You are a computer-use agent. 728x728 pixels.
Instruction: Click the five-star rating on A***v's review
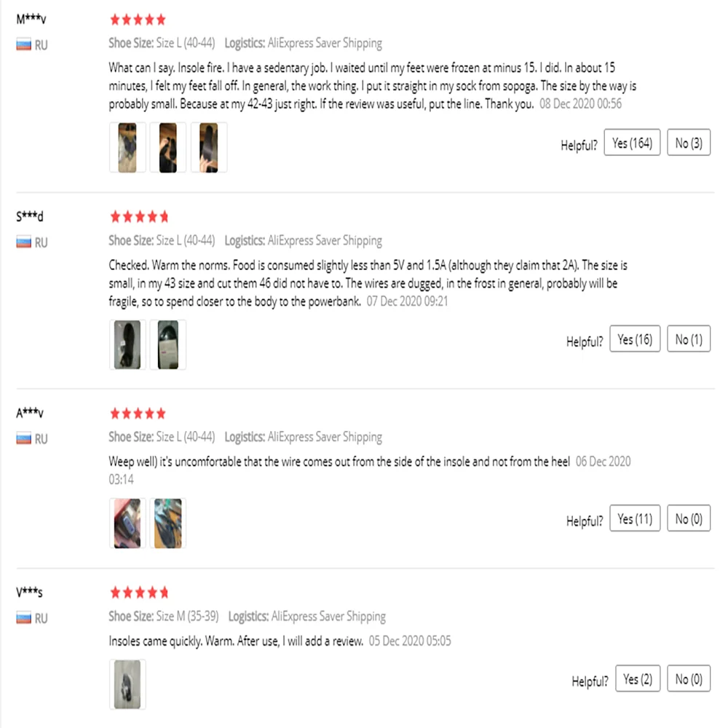click(x=138, y=414)
